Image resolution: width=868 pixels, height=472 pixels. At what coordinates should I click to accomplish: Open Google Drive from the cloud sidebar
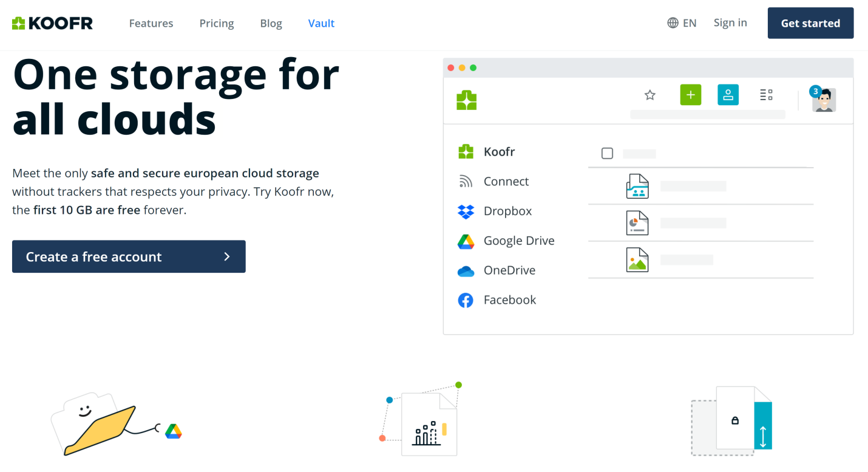click(465, 241)
